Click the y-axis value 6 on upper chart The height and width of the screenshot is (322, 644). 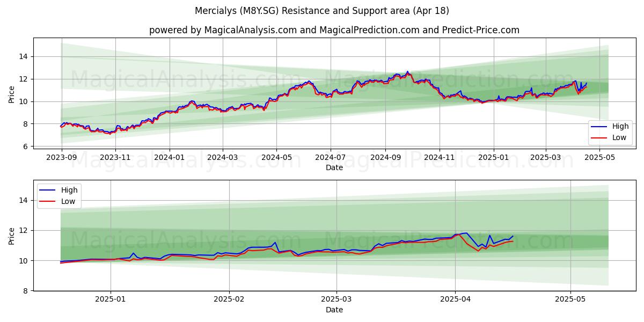click(26, 147)
